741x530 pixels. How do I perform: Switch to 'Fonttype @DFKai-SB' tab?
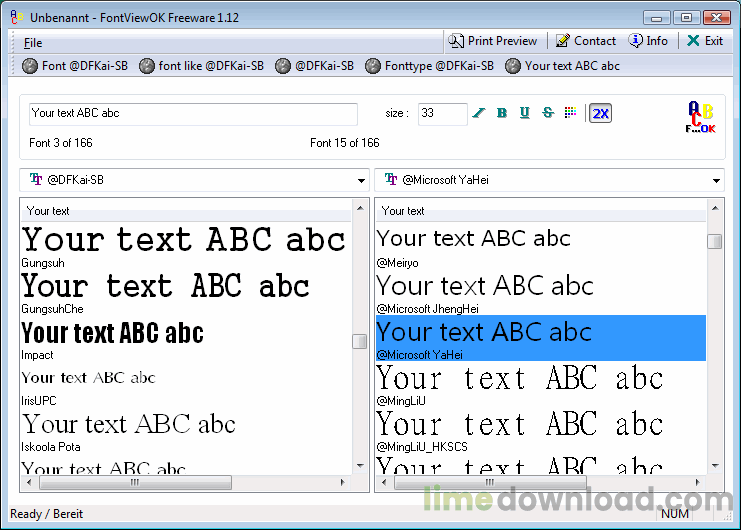(430, 66)
